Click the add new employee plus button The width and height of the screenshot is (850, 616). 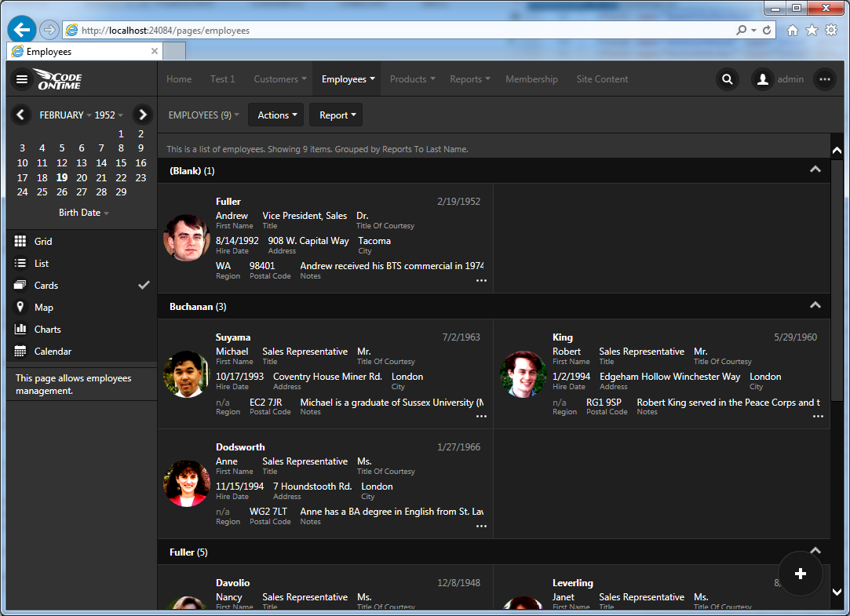tap(800, 574)
